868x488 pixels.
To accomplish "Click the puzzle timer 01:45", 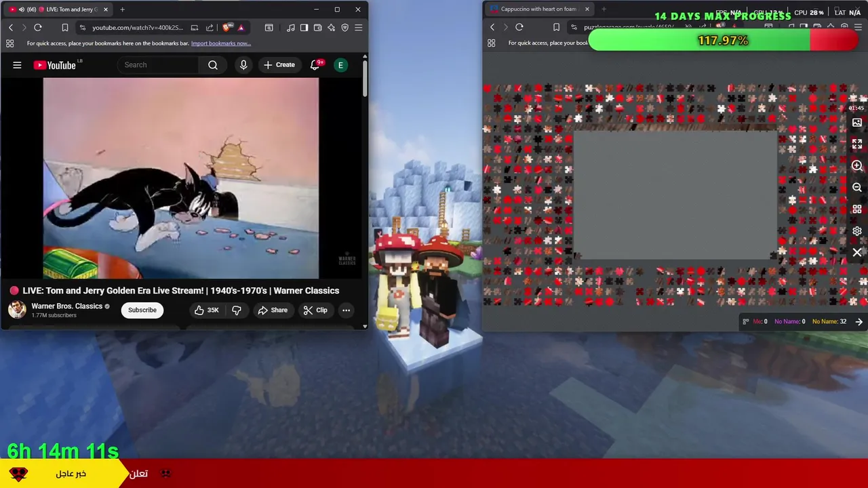I will (x=856, y=108).
